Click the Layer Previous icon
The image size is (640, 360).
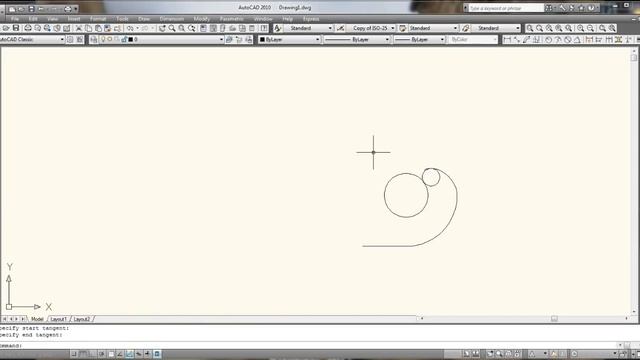coord(239,40)
